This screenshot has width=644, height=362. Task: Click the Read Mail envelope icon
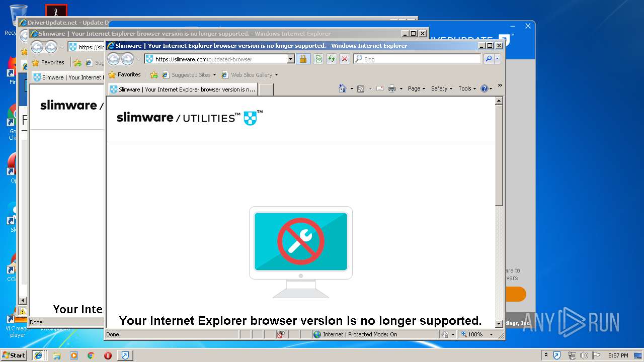point(380,88)
